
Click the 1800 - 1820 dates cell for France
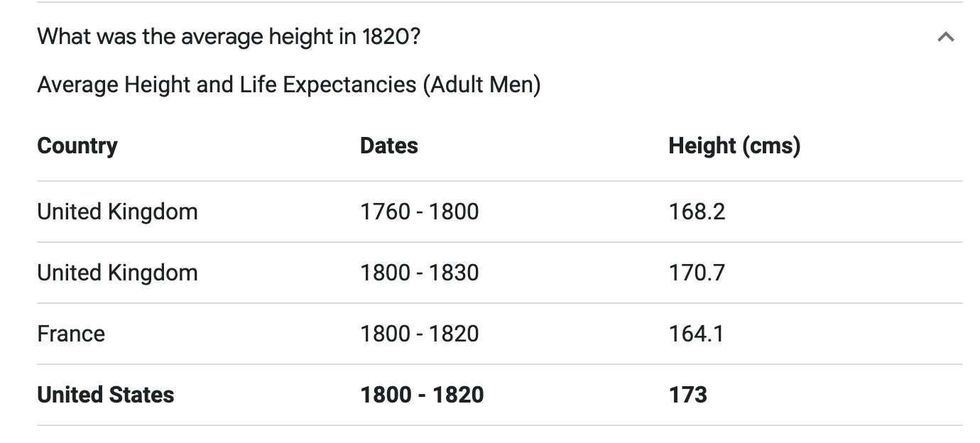[x=419, y=334]
